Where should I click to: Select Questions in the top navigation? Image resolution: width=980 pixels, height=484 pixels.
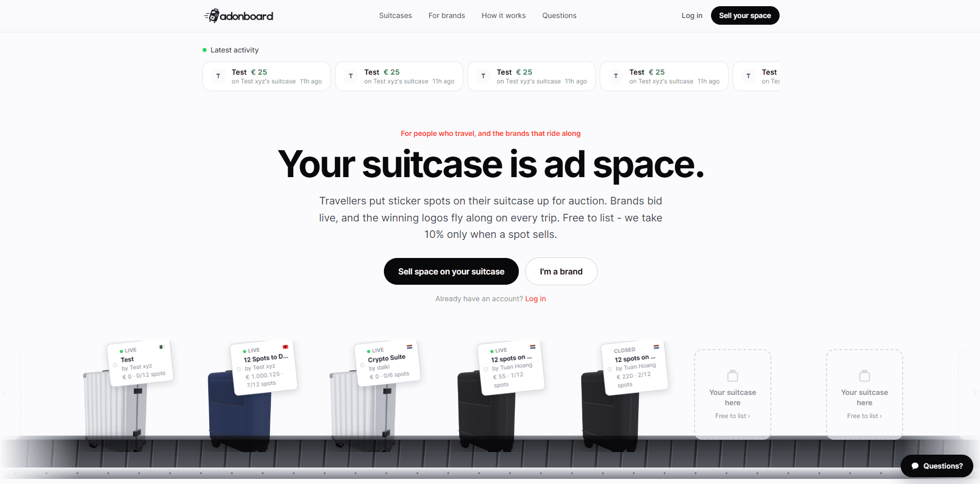559,15
